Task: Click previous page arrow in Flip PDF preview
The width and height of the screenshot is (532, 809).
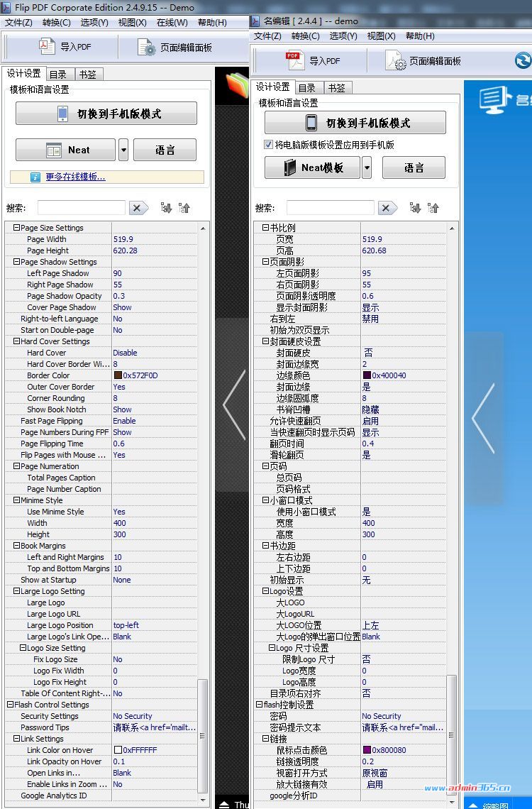Action: [x=235, y=405]
